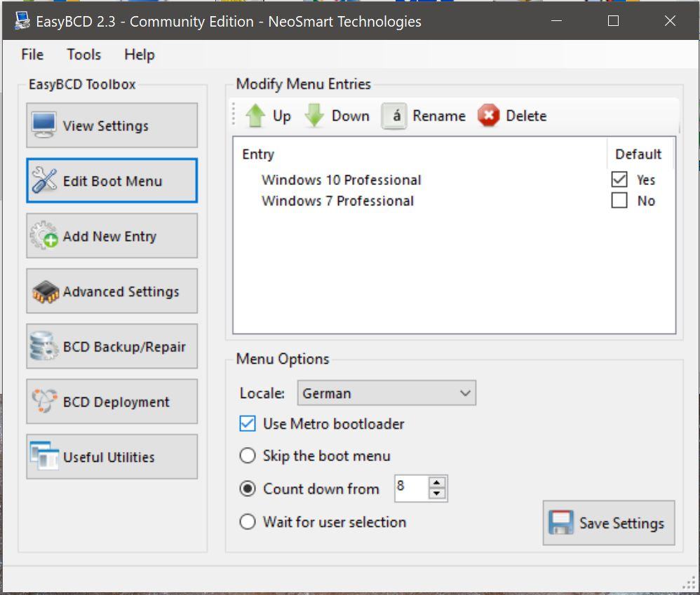This screenshot has height=595, width=700.
Task: Open Useful Utilities
Action: pyautogui.click(x=112, y=457)
